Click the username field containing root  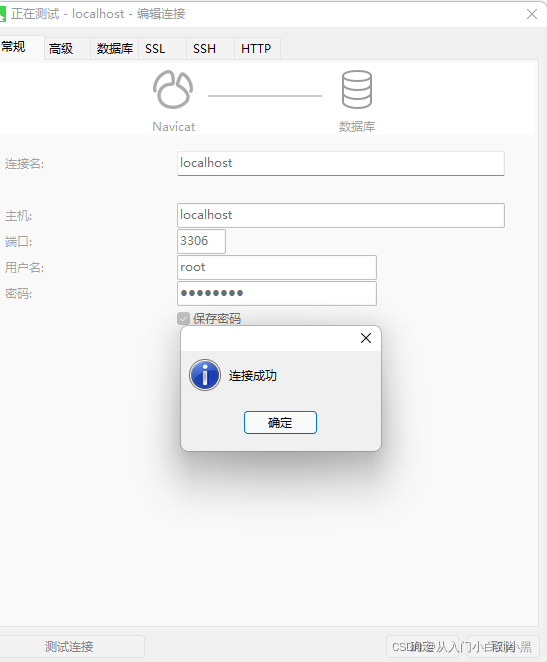(277, 267)
